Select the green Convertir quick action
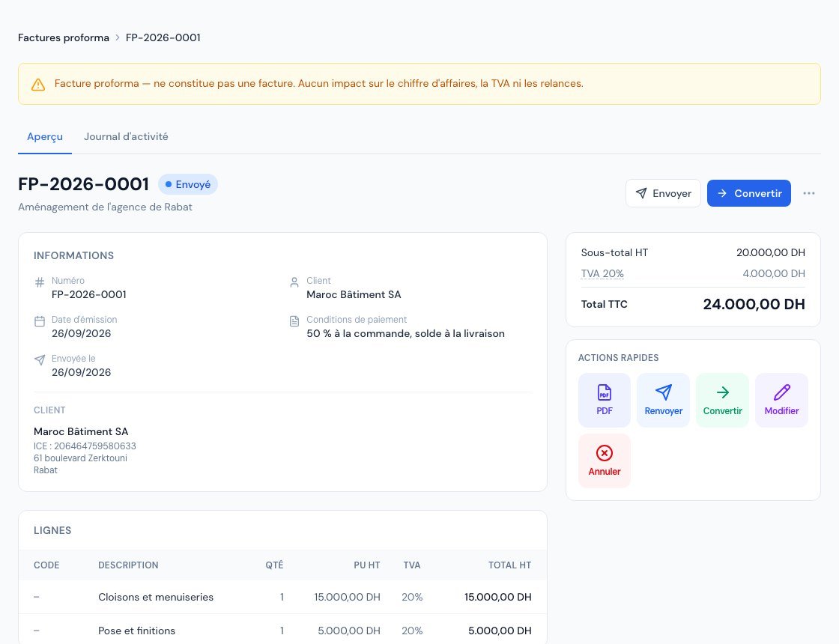Image resolution: width=839 pixels, height=644 pixels. (722, 400)
